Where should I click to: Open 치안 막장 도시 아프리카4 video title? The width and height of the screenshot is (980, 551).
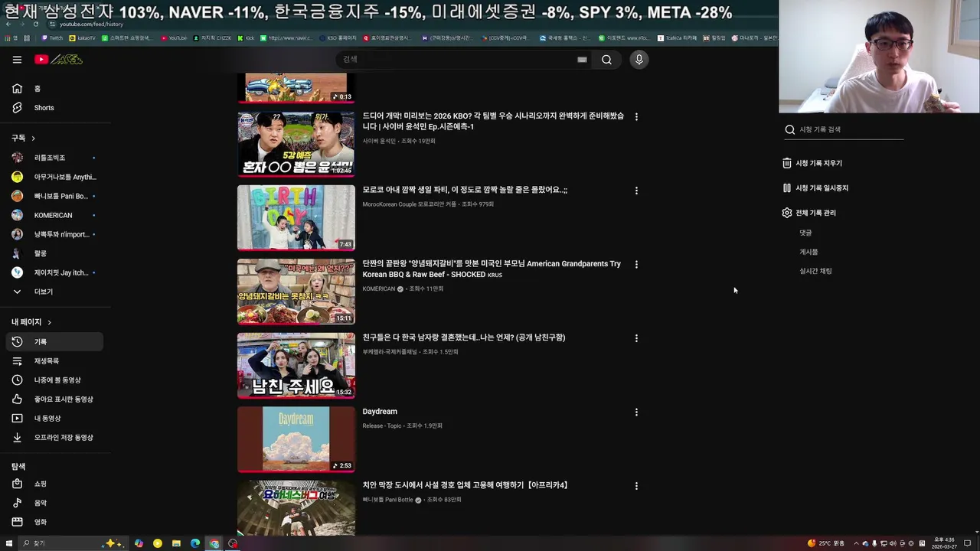(465, 485)
